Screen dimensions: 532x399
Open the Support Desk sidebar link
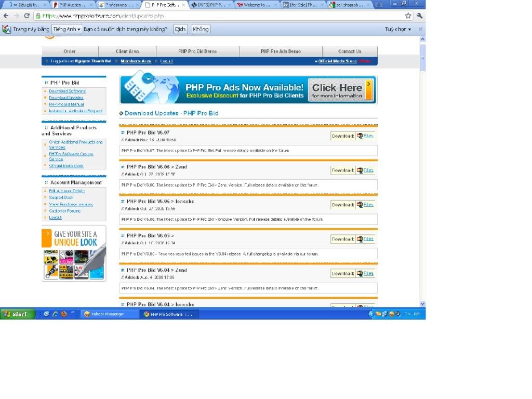pos(61,197)
